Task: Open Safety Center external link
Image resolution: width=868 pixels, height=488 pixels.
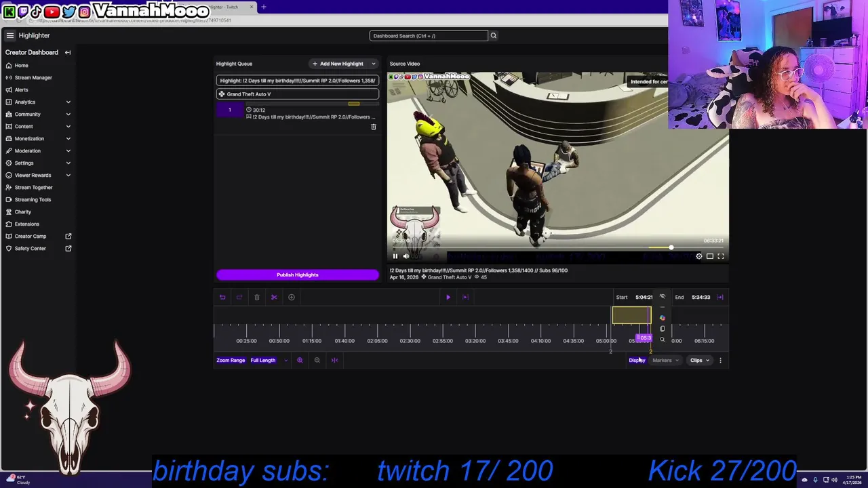Action: point(38,248)
